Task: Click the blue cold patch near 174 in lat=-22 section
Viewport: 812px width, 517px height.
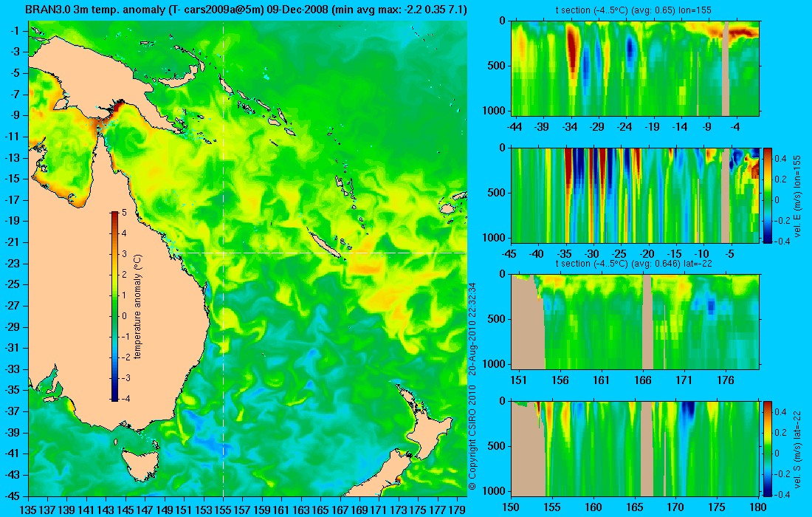Action: [711, 306]
